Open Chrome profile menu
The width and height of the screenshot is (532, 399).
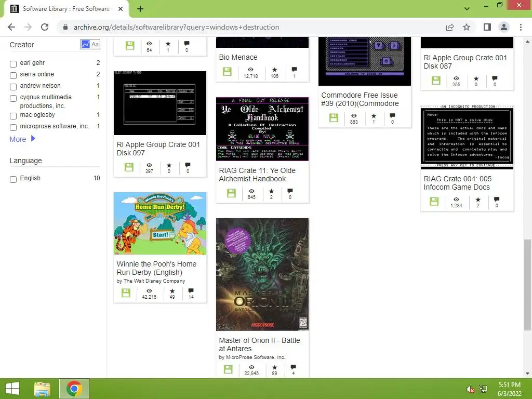point(504,27)
